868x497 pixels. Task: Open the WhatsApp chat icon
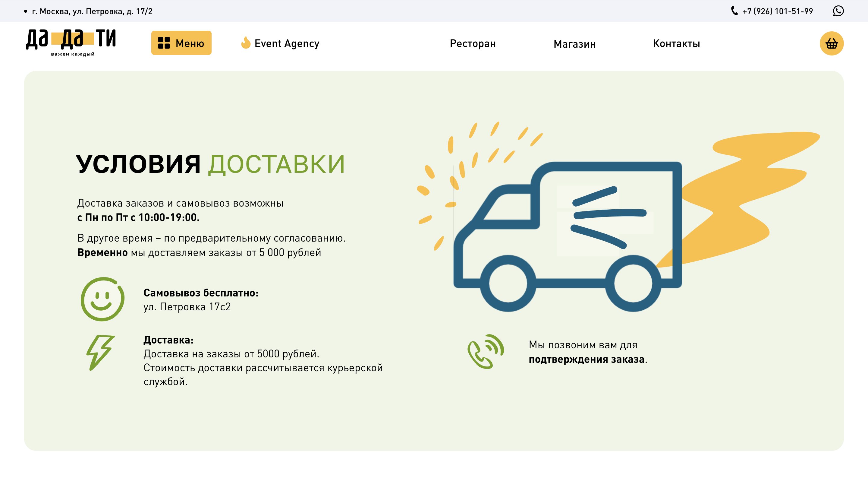click(x=838, y=11)
